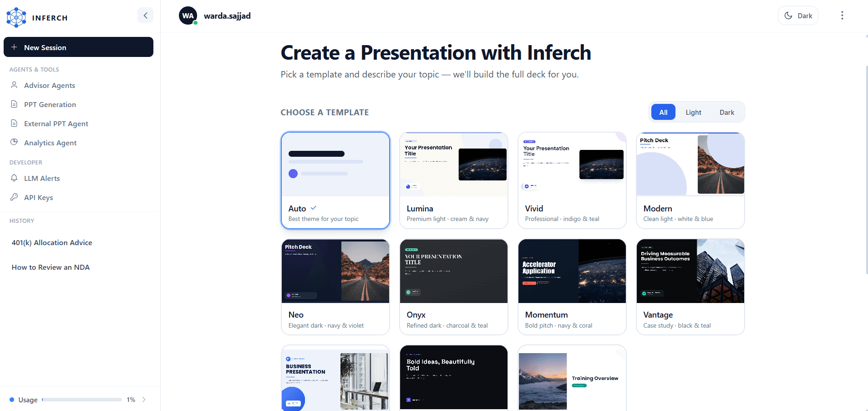Image resolution: width=868 pixels, height=411 pixels.
Task: Toggle Dark mode
Action: [798, 15]
